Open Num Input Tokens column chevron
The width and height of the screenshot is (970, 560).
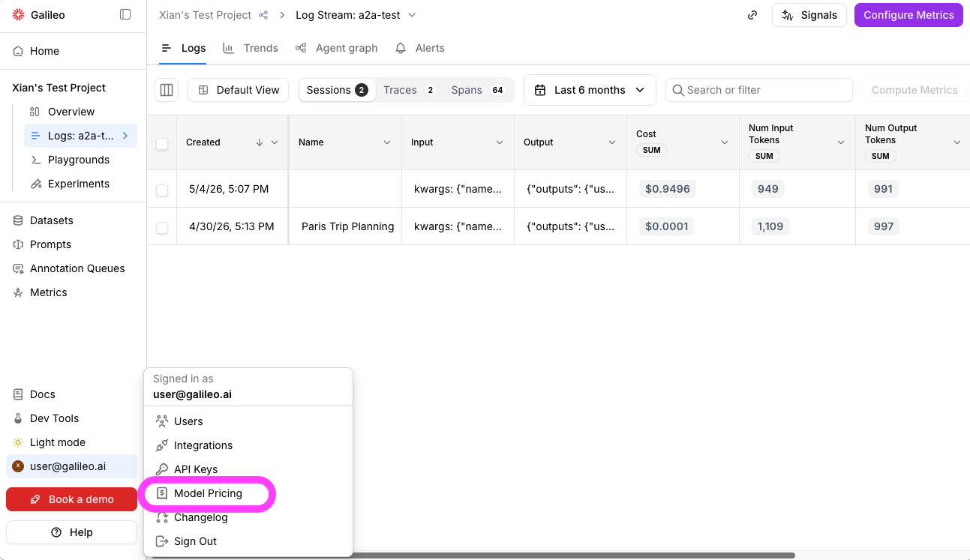tap(841, 142)
